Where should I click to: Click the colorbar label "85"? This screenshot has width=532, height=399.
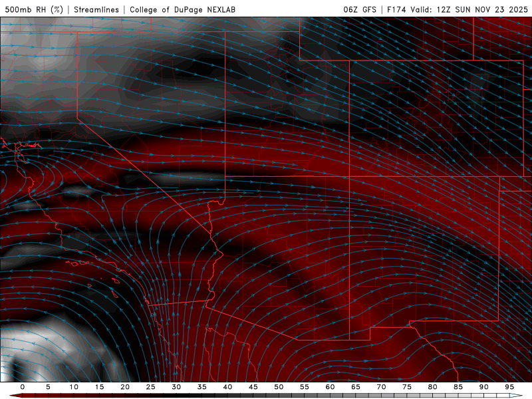[x=458, y=387]
